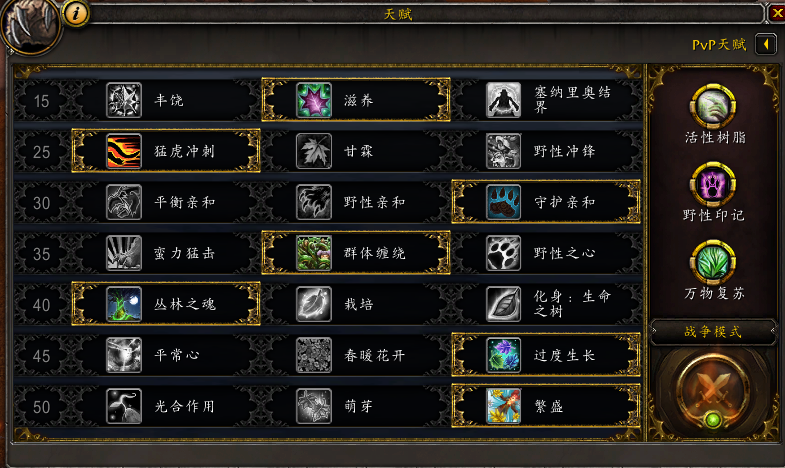Open the info button beside portrait
The width and height of the screenshot is (785, 468).
point(76,13)
